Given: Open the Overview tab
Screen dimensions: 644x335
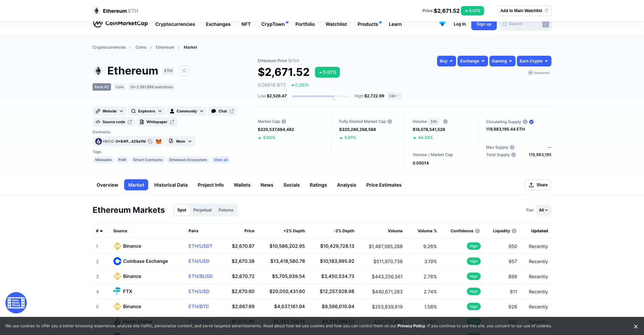Looking at the screenshot, I should 107,185.
